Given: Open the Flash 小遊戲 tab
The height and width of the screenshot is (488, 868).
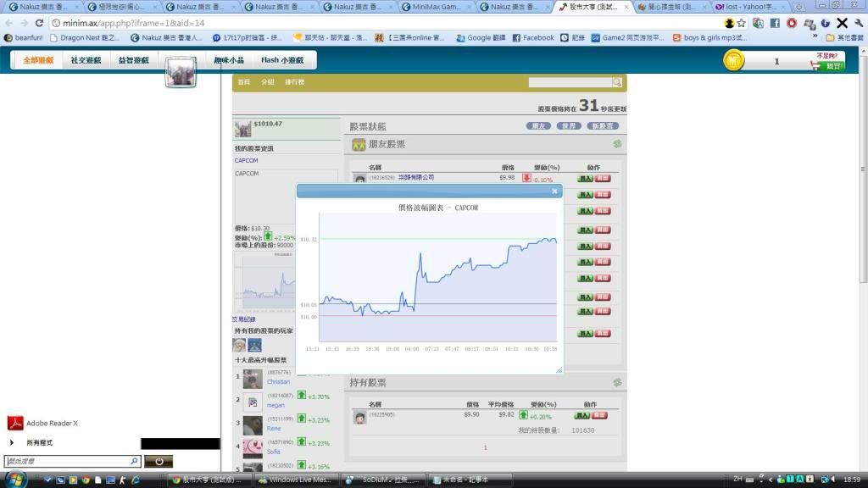Looking at the screenshot, I should tap(283, 60).
